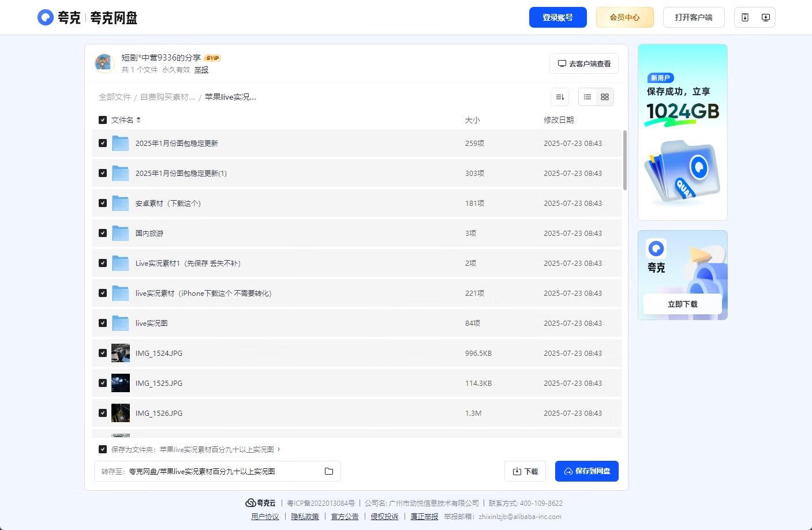Screen dimensions: 812x530
Task: Open the IMG_1526.JPG thumbnail preview
Action: tap(120, 413)
